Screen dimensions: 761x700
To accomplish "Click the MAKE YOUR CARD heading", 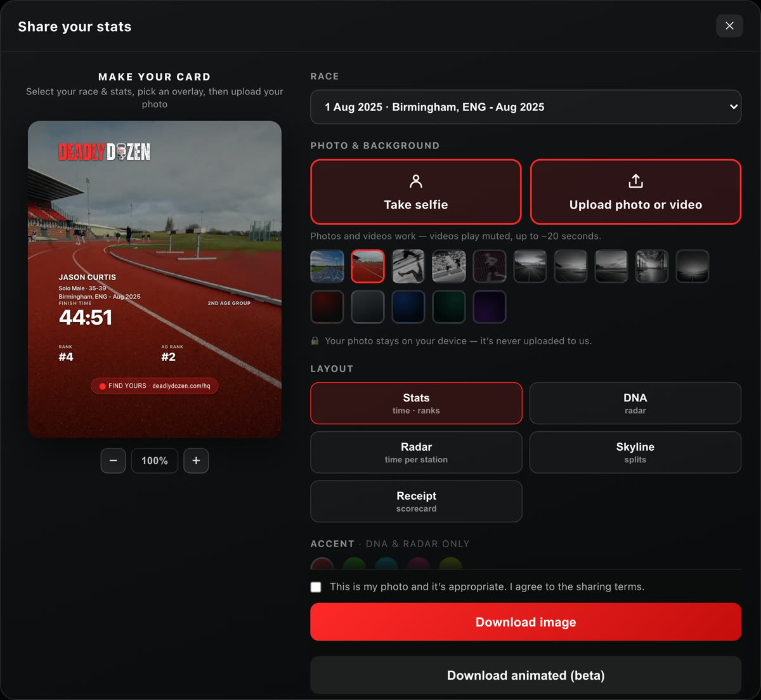I will 155,77.
